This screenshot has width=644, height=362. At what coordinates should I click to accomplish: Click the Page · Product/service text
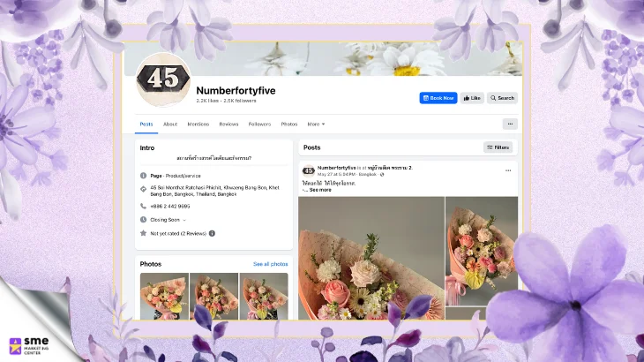[x=176, y=176]
